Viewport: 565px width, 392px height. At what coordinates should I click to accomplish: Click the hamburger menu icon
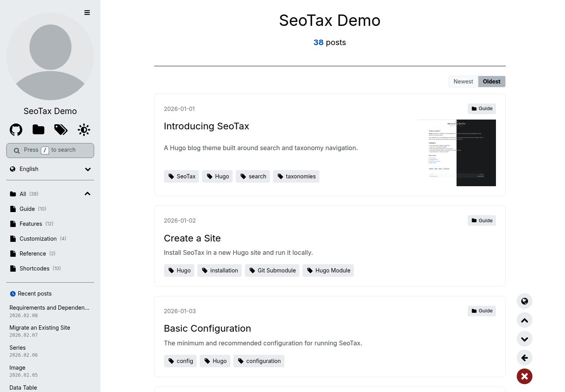87,13
